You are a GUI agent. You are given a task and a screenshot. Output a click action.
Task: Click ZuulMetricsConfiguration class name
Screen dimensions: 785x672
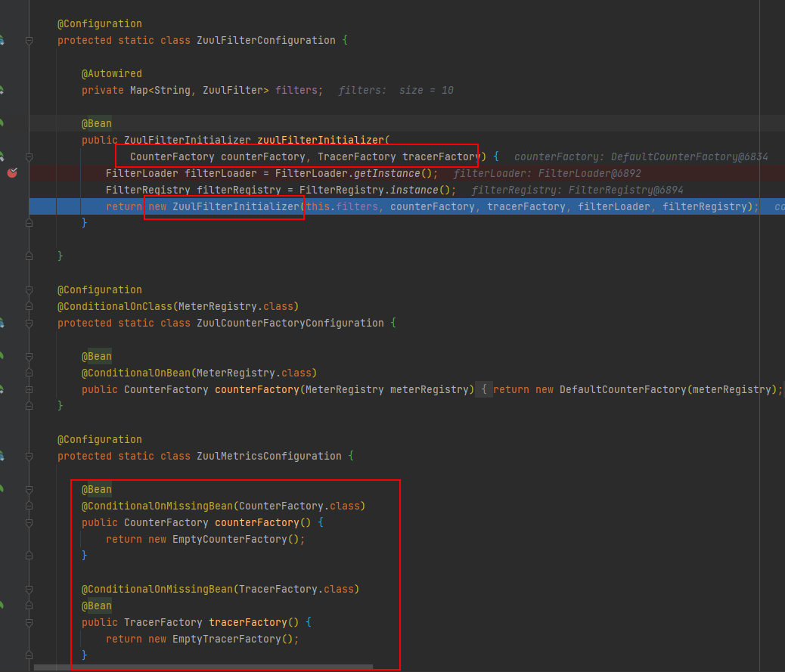[268, 456]
